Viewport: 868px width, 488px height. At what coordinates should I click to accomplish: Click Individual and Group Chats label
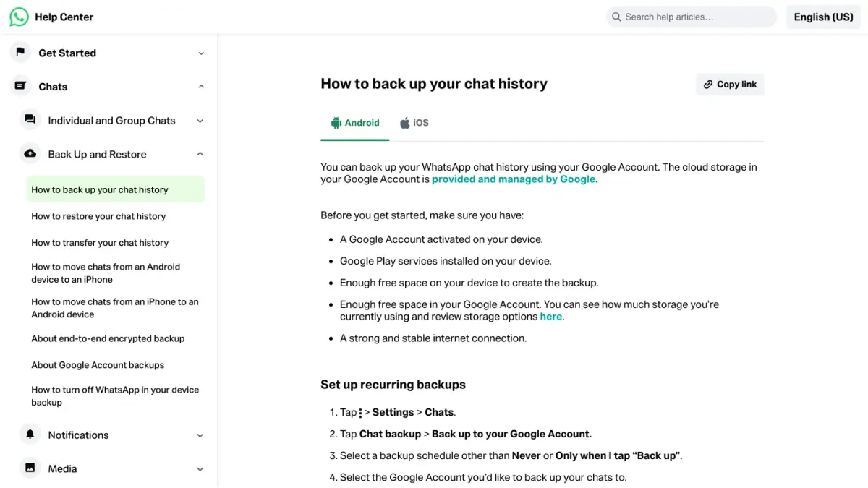111,121
